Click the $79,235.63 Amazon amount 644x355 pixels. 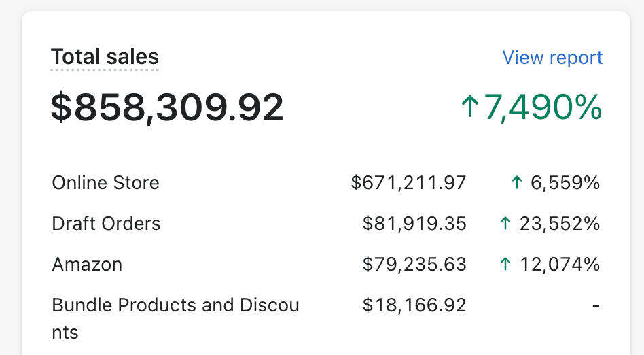[414, 264]
